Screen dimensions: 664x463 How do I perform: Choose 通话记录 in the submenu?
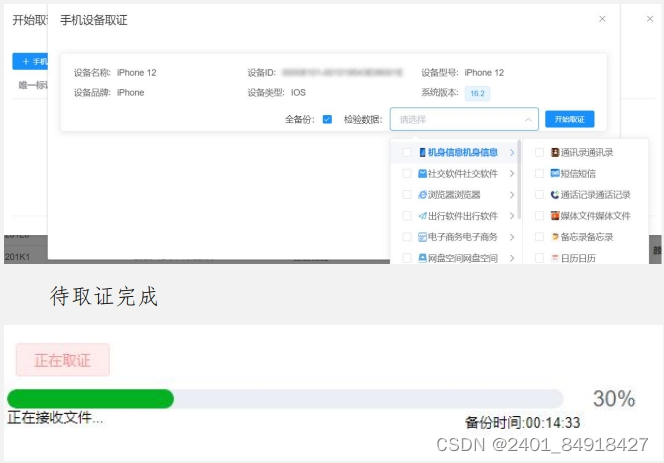tap(587, 195)
